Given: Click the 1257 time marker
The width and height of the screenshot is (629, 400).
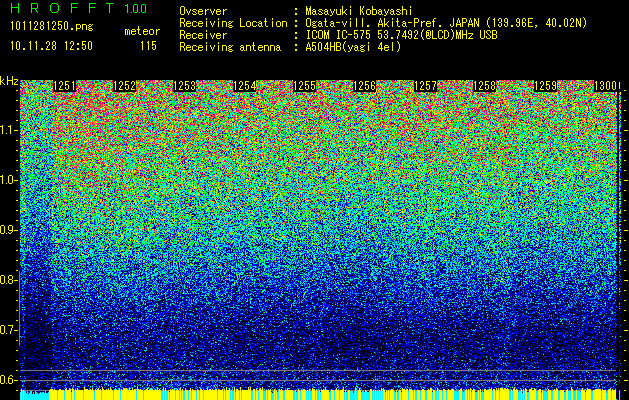Looking at the screenshot, I should [425, 86].
